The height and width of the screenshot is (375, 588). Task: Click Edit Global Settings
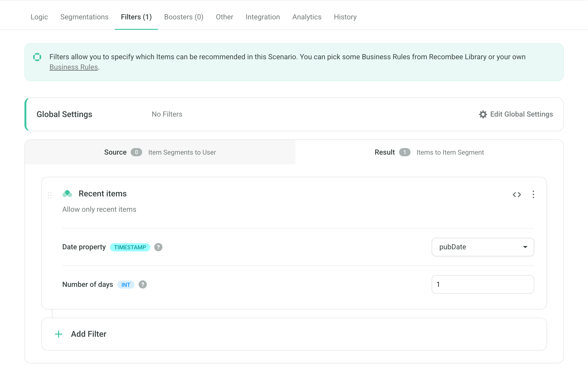click(521, 115)
